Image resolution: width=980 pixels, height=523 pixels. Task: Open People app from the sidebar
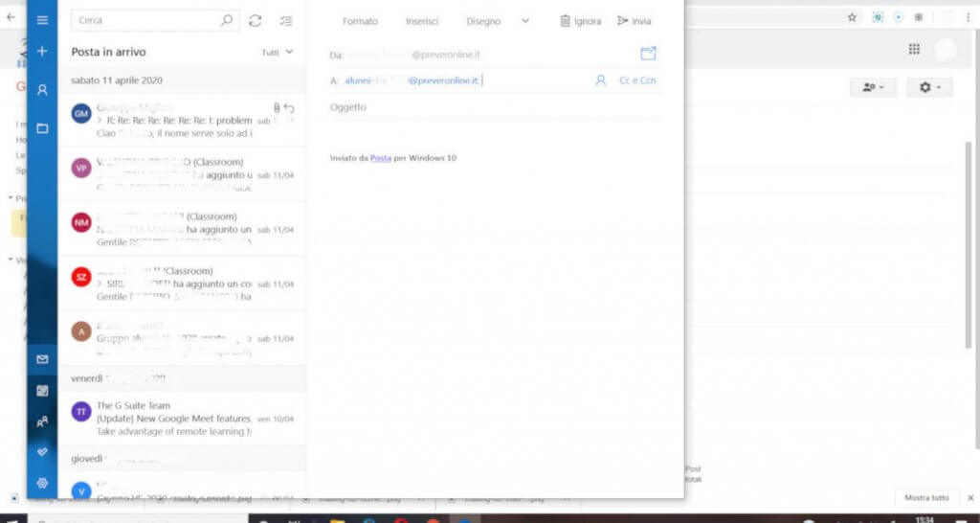42,421
